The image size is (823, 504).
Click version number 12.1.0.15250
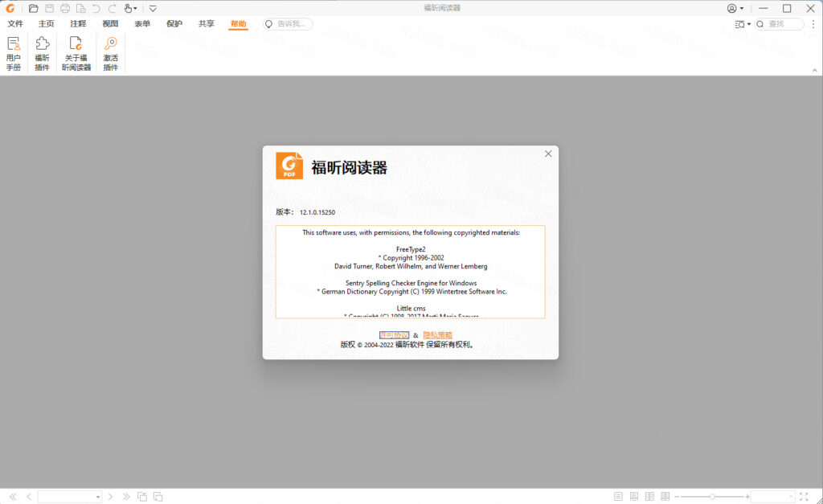point(317,213)
